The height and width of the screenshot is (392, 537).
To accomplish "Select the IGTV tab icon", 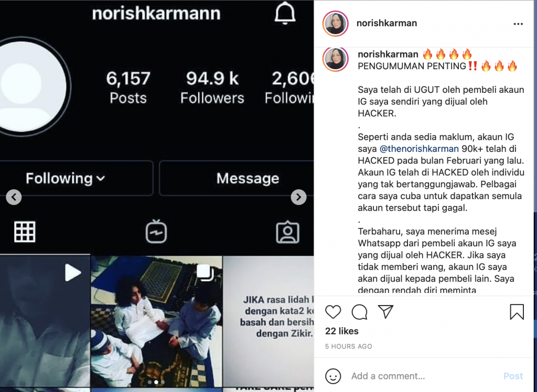I will pyautogui.click(x=156, y=232).
